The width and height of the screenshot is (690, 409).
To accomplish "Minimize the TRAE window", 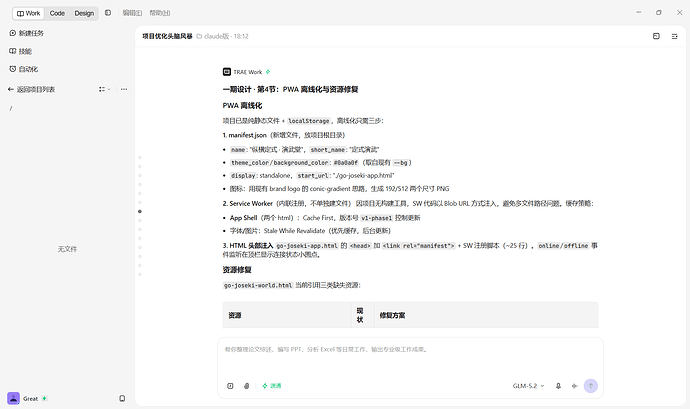I will pyautogui.click(x=639, y=13).
